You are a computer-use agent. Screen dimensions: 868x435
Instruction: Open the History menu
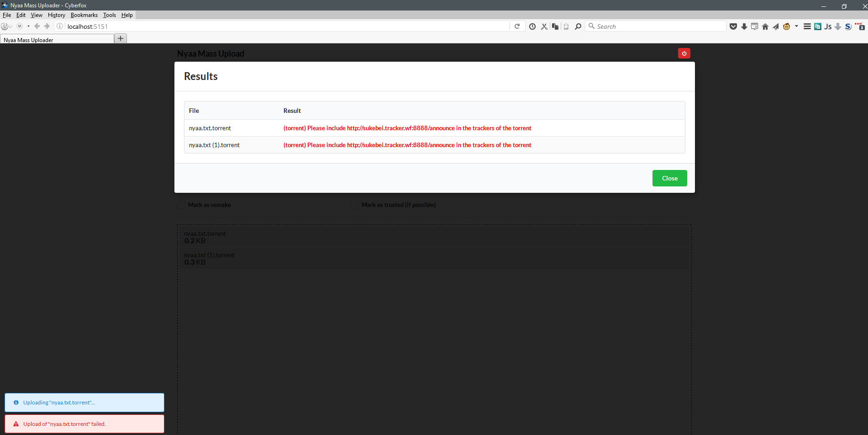[57, 15]
